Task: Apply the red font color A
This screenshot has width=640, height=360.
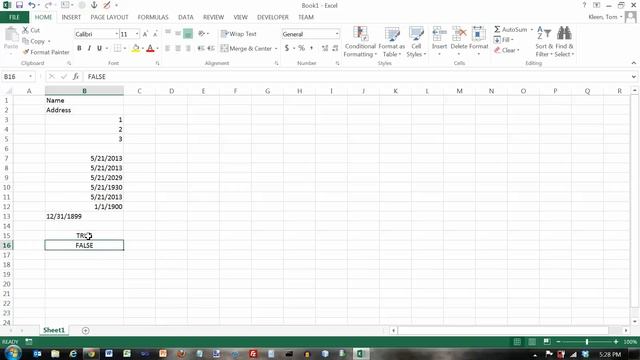Action: click(150, 49)
